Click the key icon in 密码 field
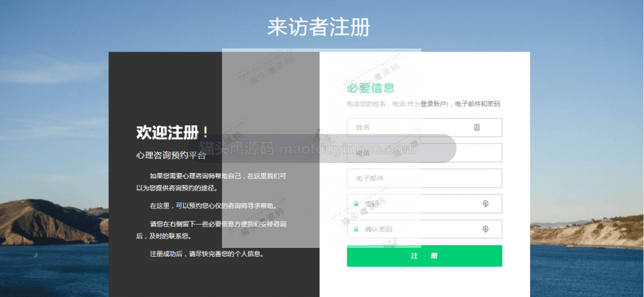644x297 pixels. point(486,203)
